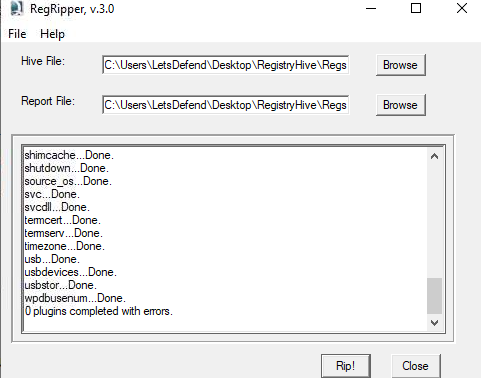Select the 'source_os...Done.' log line
This screenshot has height=378, width=481.
tap(68, 181)
